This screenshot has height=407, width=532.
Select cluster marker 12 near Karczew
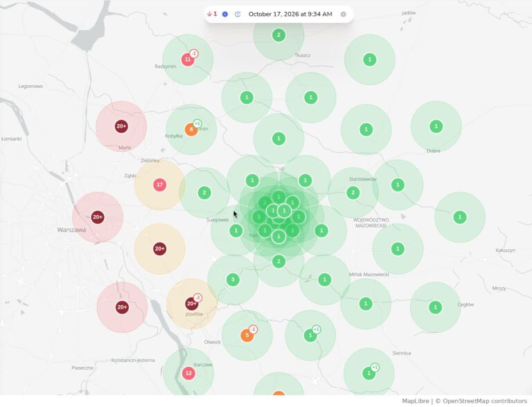tap(188, 373)
